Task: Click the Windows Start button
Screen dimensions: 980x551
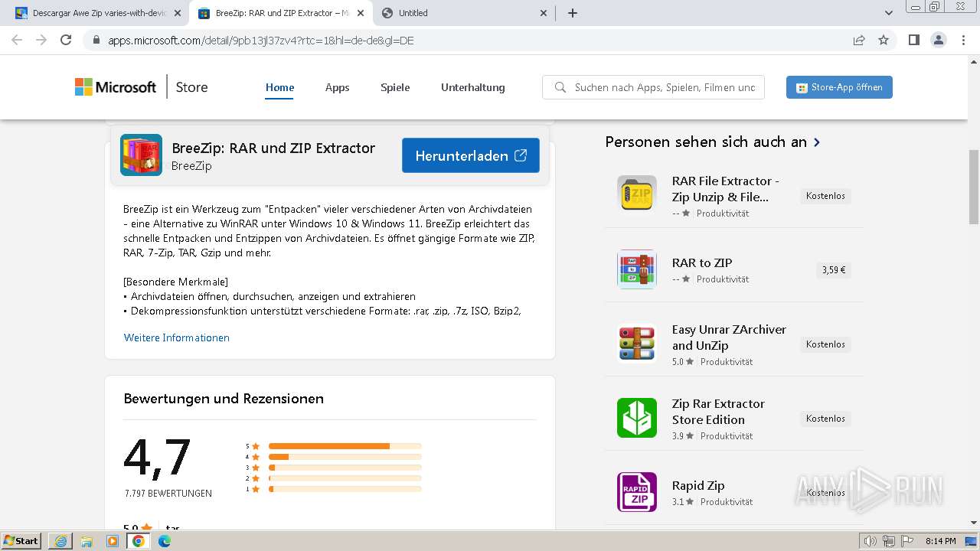Action: pyautogui.click(x=21, y=541)
